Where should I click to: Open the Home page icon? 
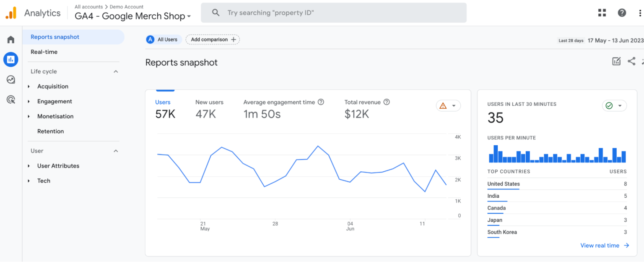(x=10, y=39)
